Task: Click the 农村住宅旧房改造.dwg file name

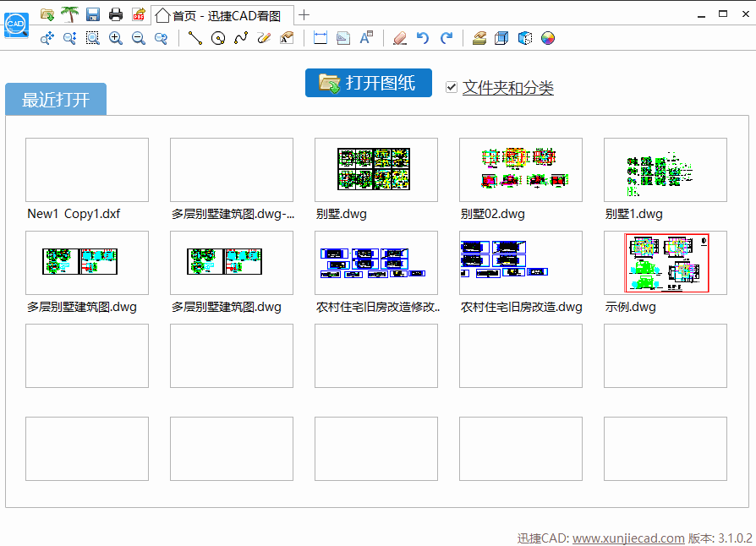Action: 521,307
